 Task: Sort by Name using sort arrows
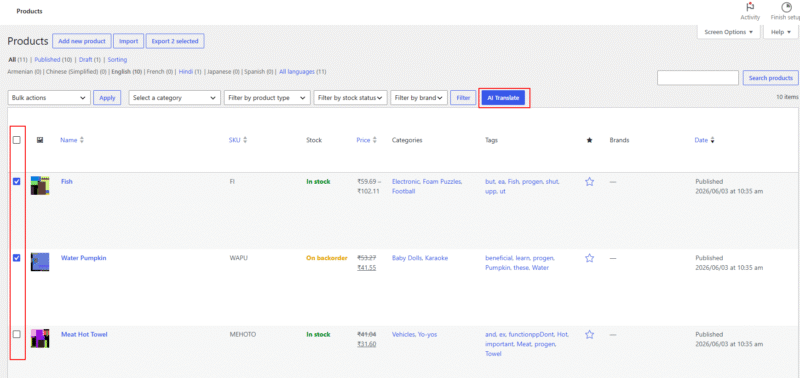[82, 140]
